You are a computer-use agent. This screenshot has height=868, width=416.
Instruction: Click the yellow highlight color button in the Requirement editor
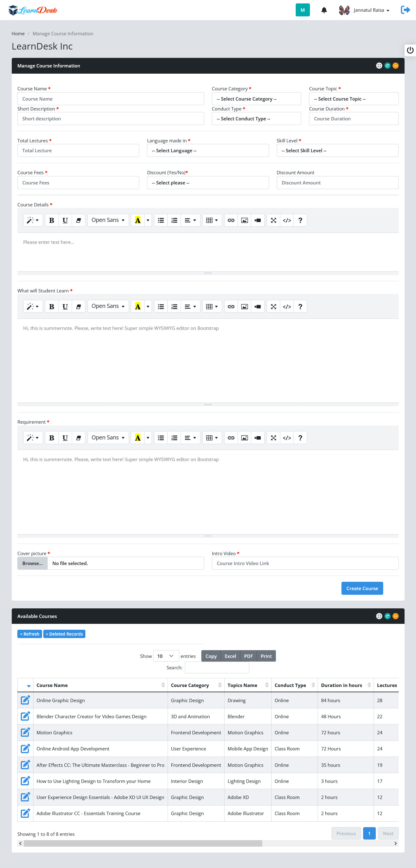click(x=138, y=438)
